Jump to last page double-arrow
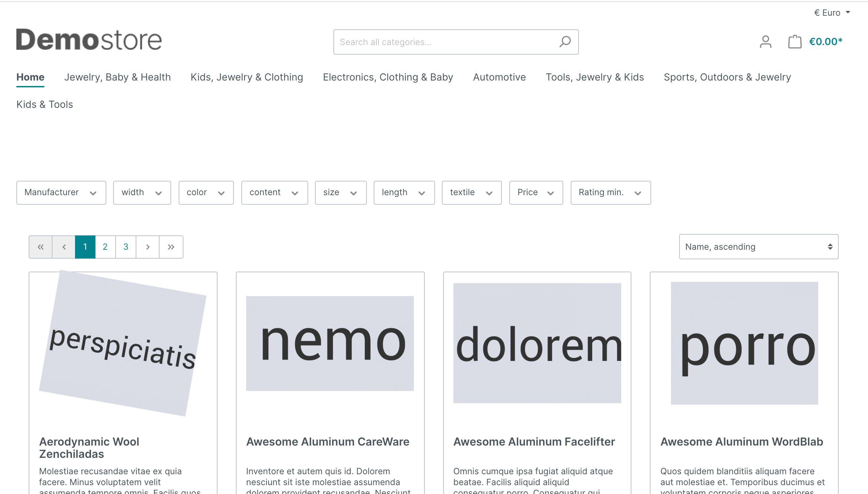 click(x=171, y=247)
